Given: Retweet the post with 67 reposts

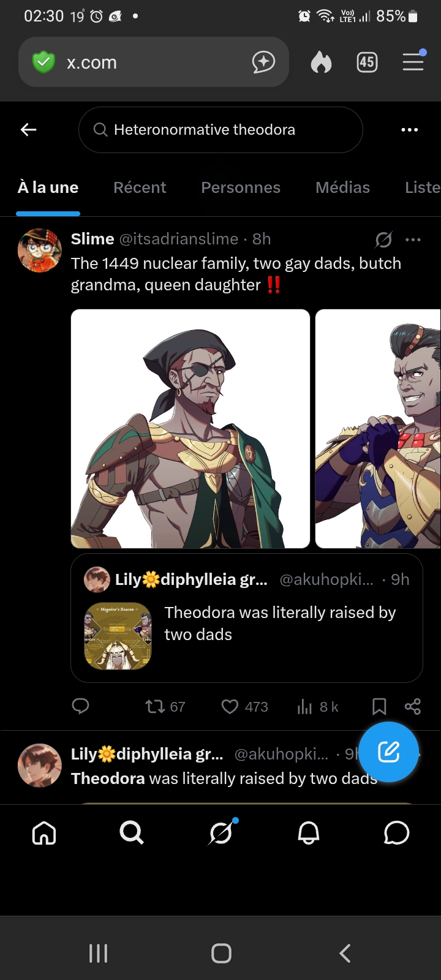Looking at the screenshot, I should click(165, 707).
